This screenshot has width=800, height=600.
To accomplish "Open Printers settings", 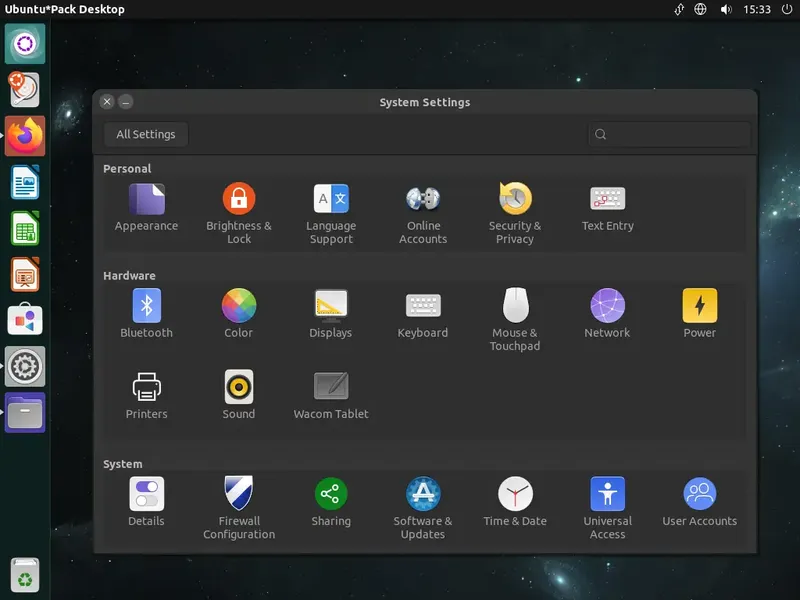I will pyautogui.click(x=146, y=395).
